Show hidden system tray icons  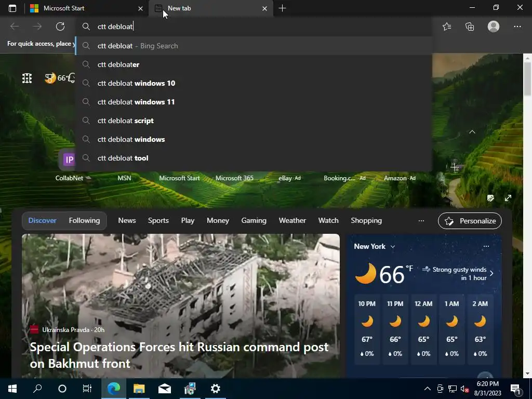point(428,389)
